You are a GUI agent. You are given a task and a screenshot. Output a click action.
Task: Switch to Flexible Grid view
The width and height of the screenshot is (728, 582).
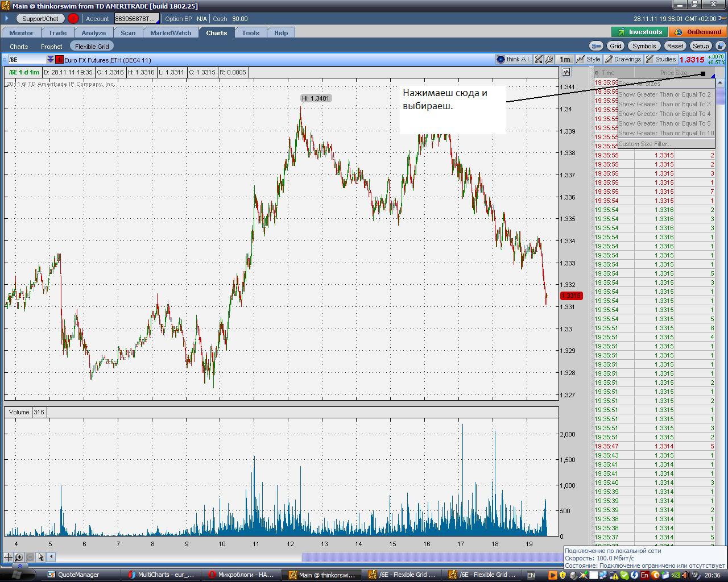(92, 47)
